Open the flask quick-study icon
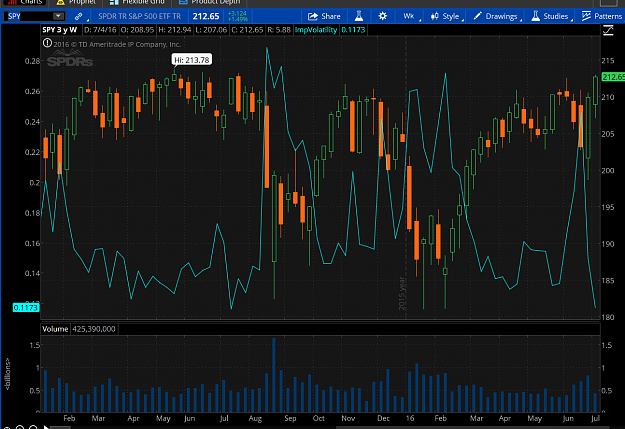Screen dimensions: 625x429 [x=359, y=16]
